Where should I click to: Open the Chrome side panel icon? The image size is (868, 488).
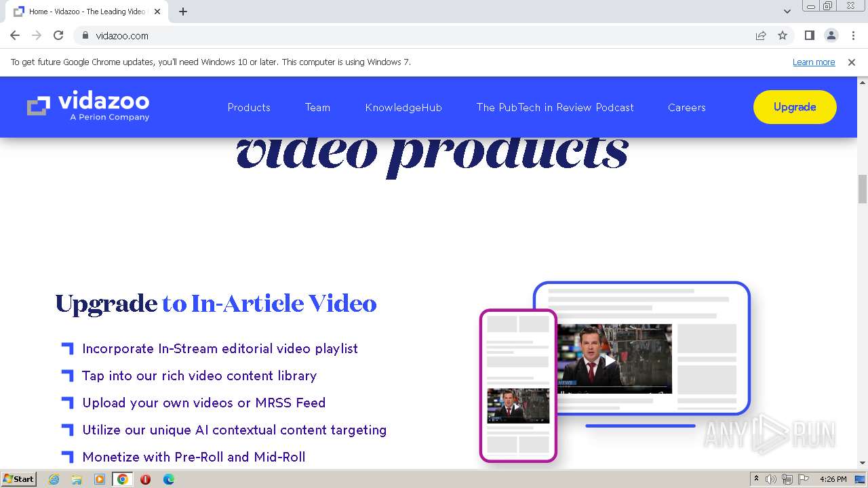[x=809, y=35]
